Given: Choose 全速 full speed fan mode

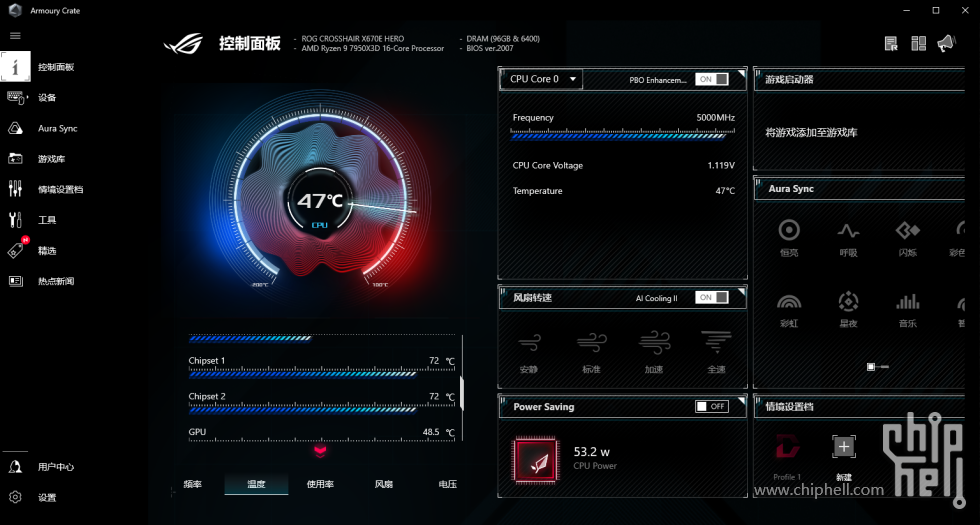Looking at the screenshot, I should [716, 352].
